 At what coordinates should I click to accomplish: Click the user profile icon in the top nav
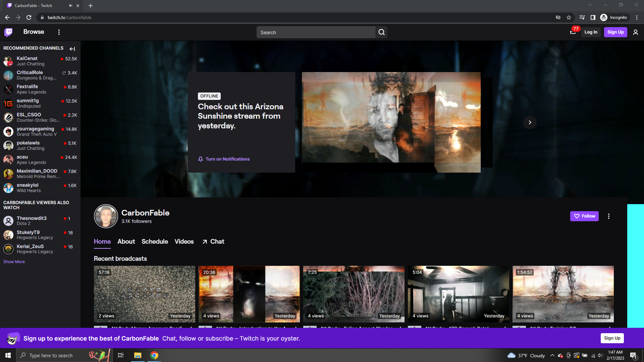pos(635,32)
